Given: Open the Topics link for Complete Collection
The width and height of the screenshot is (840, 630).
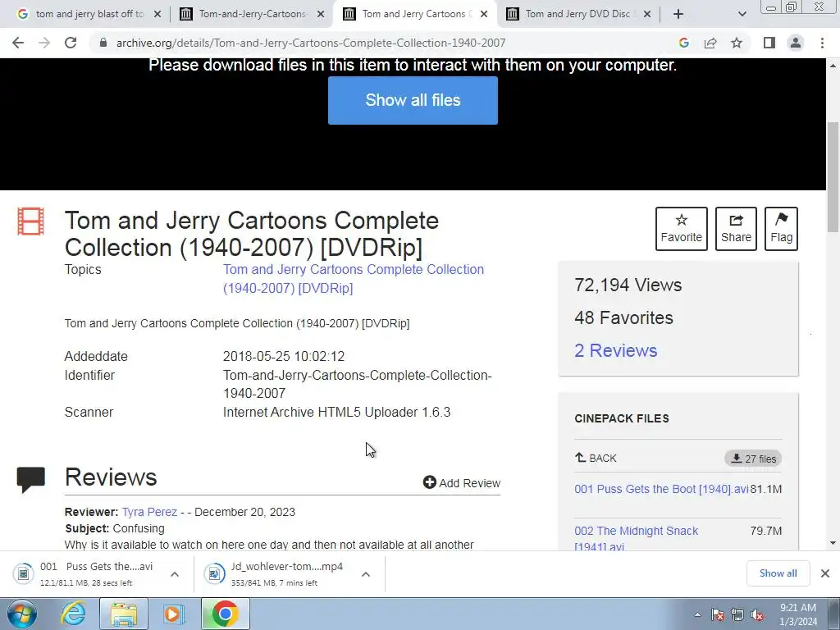Looking at the screenshot, I should [354, 279].
